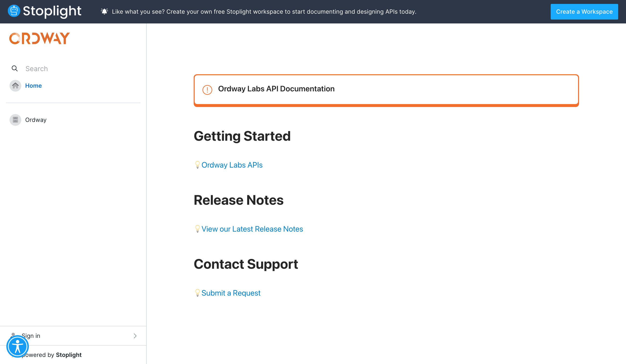Click Sign in at sidebar bottom
The image size is (626, 364).
click(x=73, y=336)
